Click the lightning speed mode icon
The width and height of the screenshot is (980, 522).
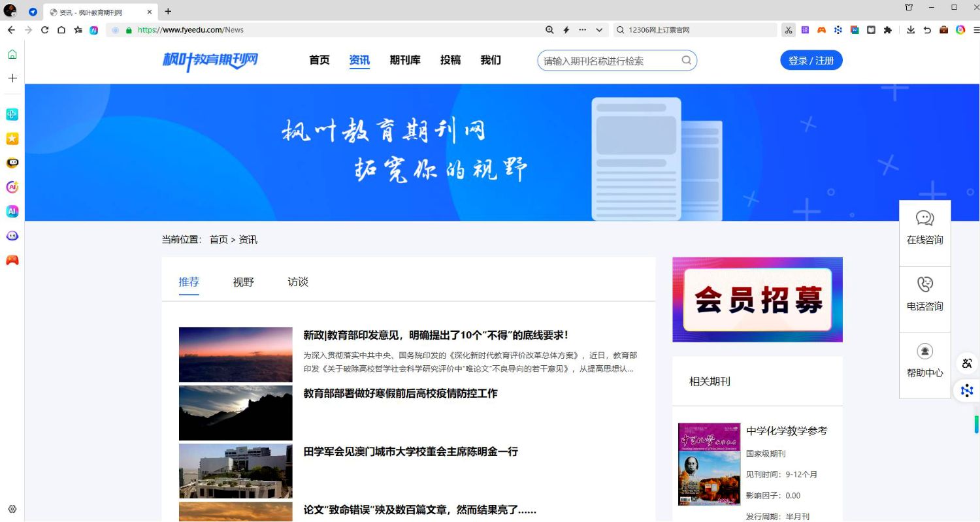tap(566, 29)
